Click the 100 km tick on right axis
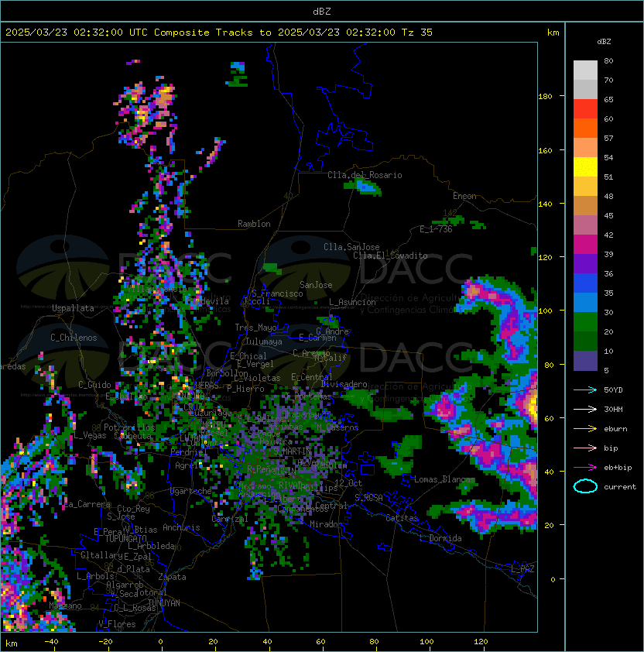Screen dimensions: 644x652 pyautogui.click(x=545, y=311)
